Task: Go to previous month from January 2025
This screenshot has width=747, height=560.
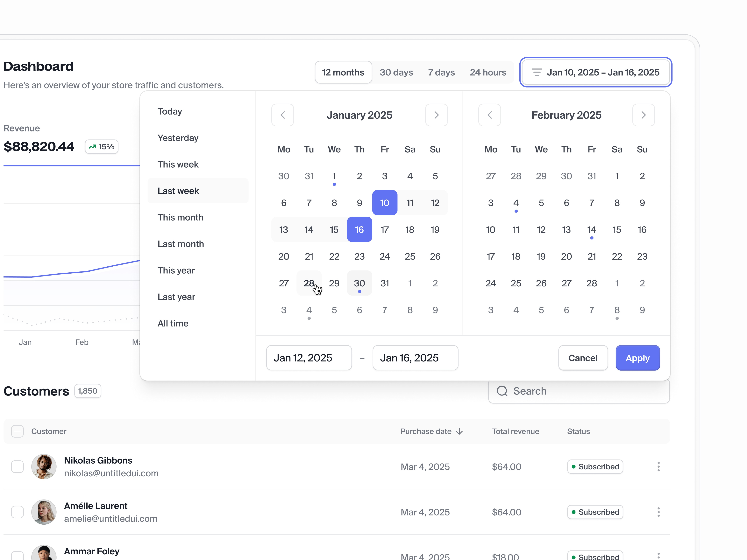Action: tap(283, 115)
